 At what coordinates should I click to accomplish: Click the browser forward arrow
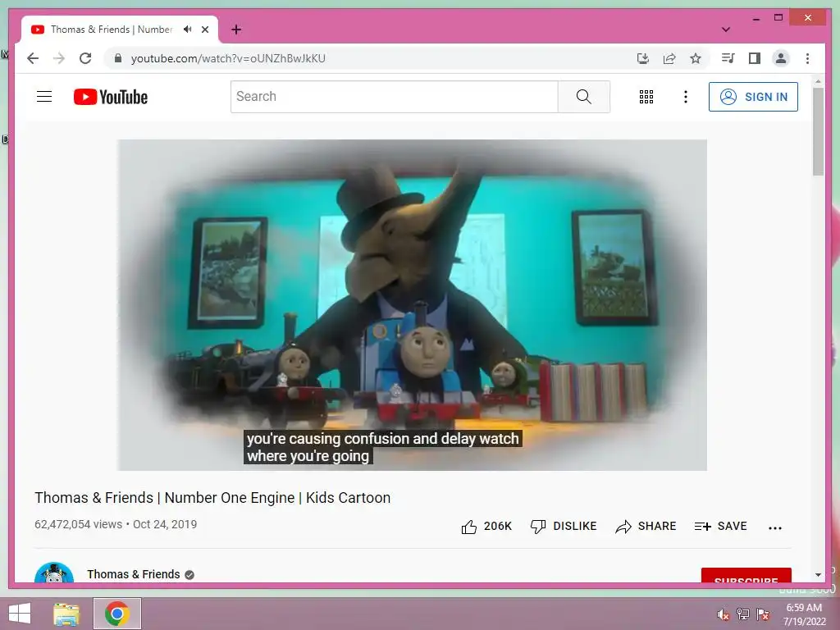tap(59, 58)
